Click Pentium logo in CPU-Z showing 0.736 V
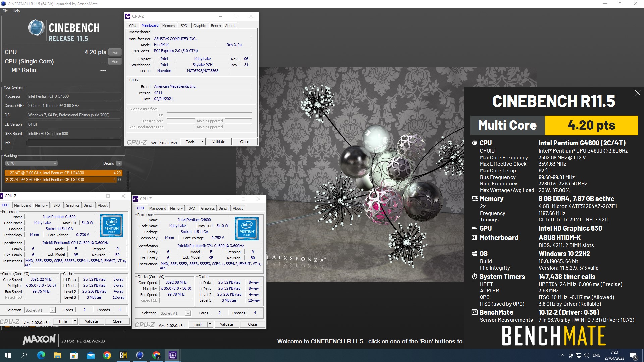 coord(112,226)
